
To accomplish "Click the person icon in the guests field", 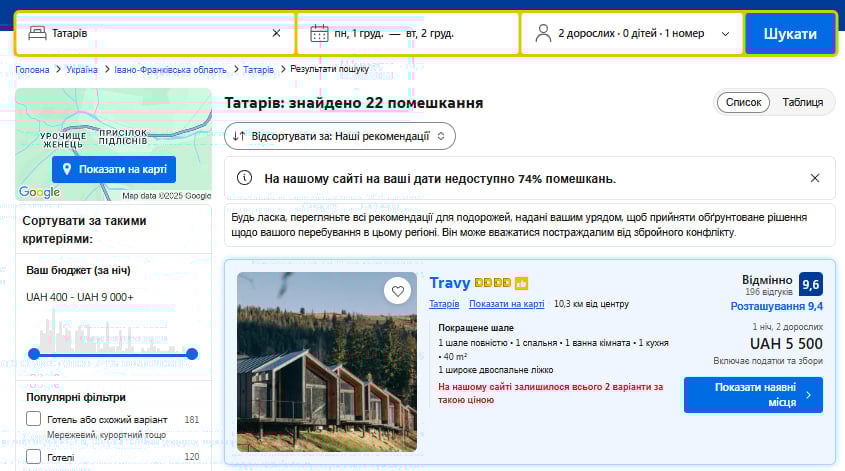I will point(543,33).
